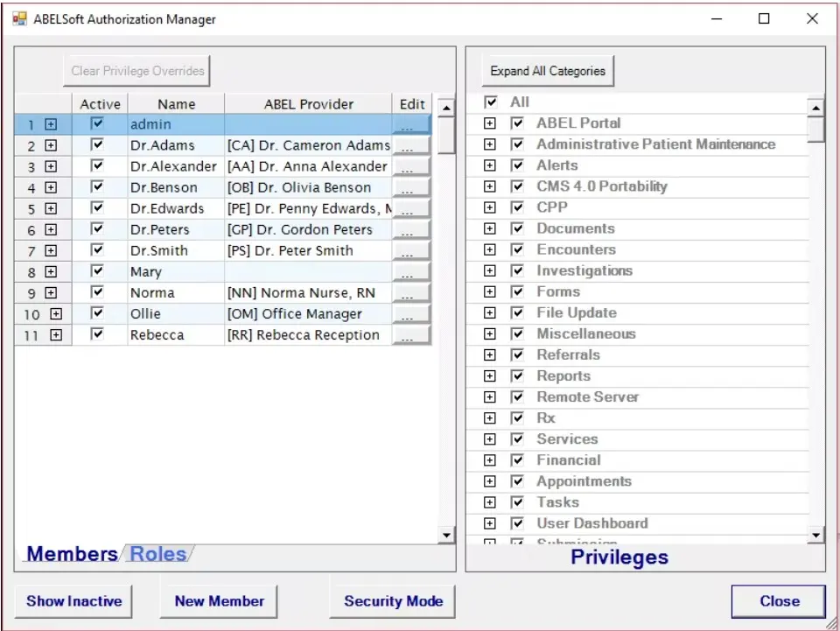This screenshot has height=631, width=840.
Task: Uncheck Active for Dr.Adams
Action: pos(99,145)
